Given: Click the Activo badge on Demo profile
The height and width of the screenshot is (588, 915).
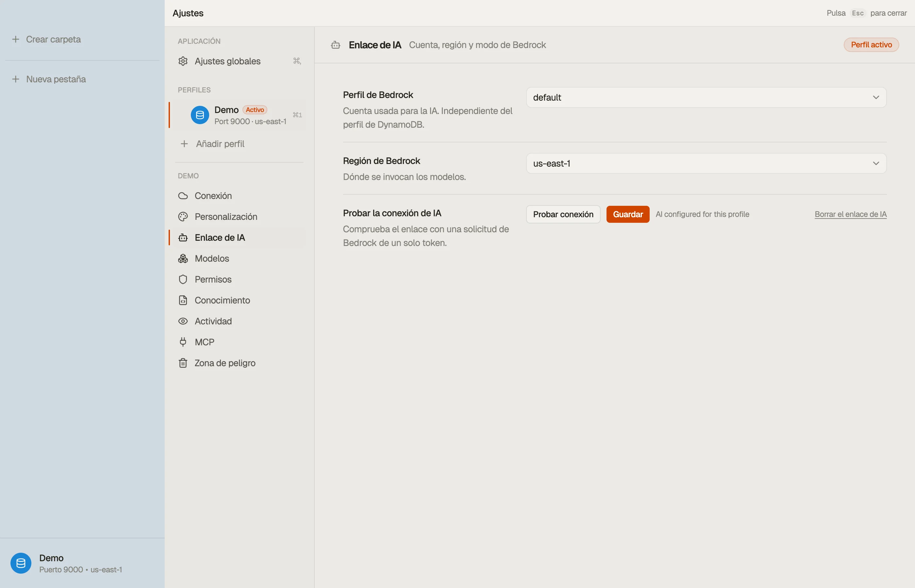Looking at the screenshot, I should 255,109.
